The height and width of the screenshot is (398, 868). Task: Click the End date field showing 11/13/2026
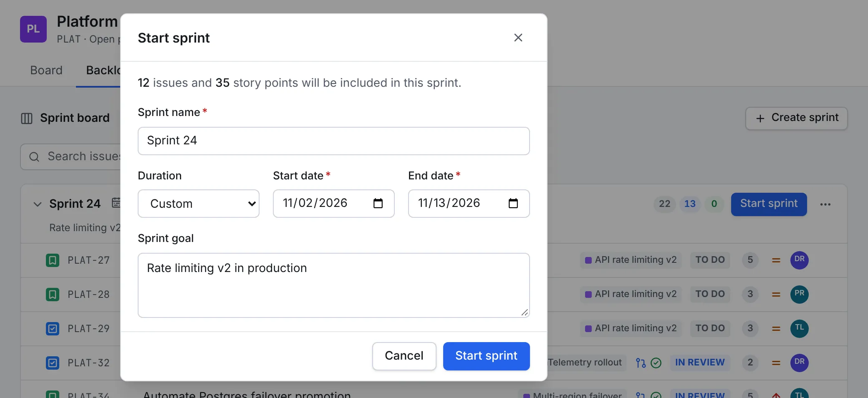(x=469, y=204)
